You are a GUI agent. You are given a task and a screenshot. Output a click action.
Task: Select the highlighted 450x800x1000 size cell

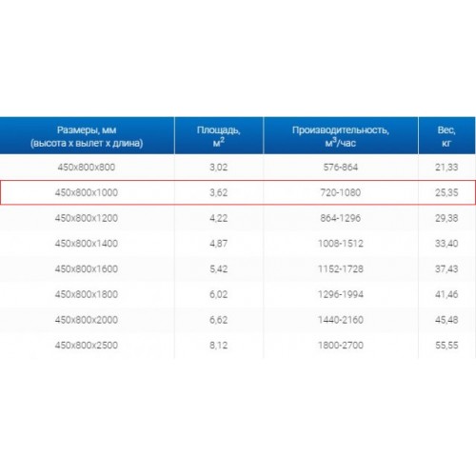point(87,192)
